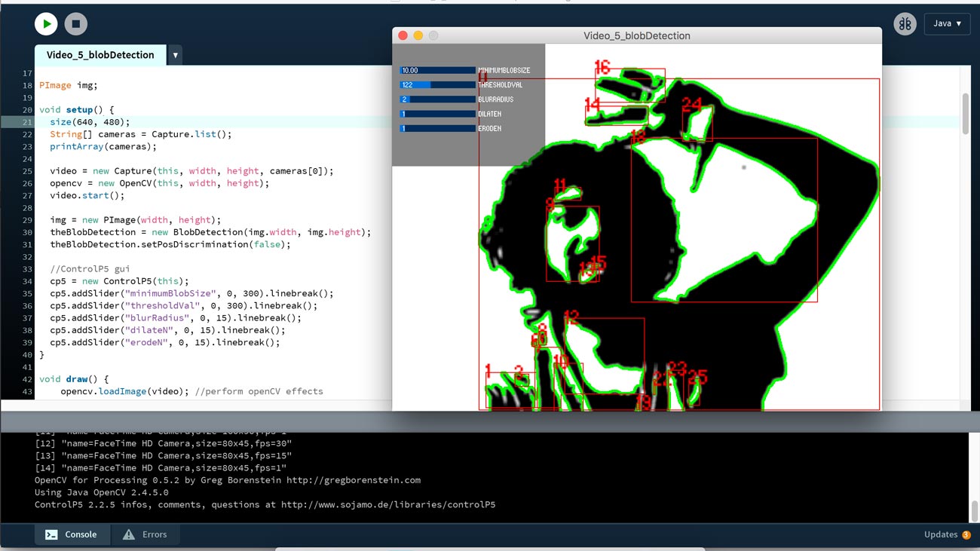The image size is (980, 551).
Task: Click the code editor vertical scrollbar
Action: click(966, 113)
